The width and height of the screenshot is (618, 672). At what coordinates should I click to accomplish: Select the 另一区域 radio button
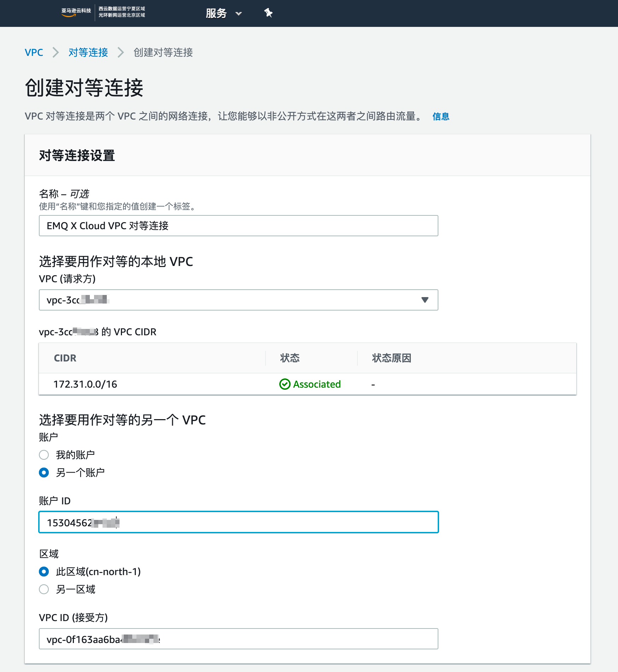point(44,589)
